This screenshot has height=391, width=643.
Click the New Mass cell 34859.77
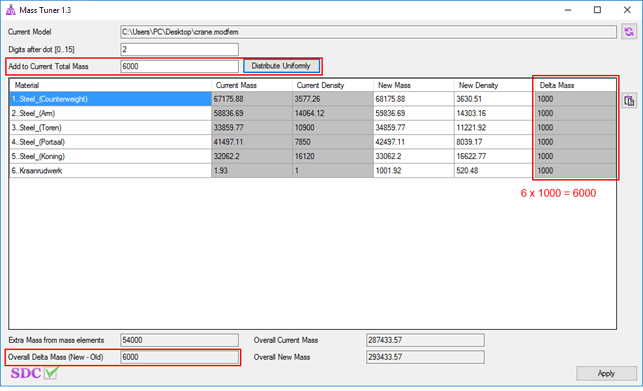coord(413,128)
